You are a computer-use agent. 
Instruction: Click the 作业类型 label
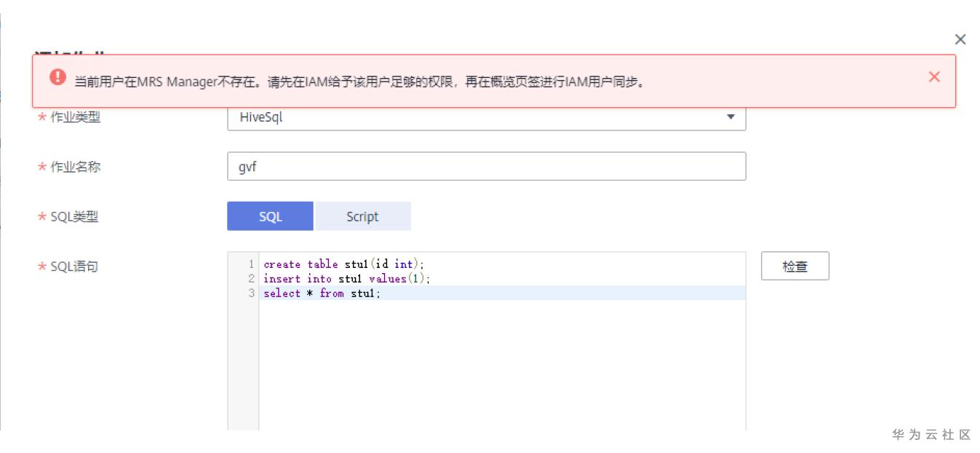coord(75,117)
